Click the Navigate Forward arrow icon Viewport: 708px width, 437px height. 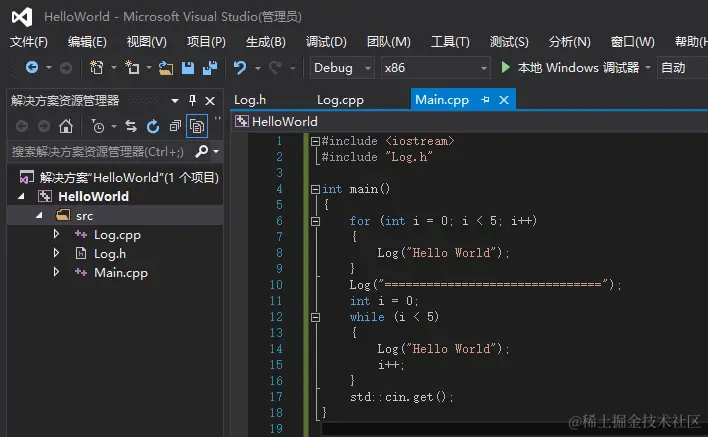click(x=66, y=68)
